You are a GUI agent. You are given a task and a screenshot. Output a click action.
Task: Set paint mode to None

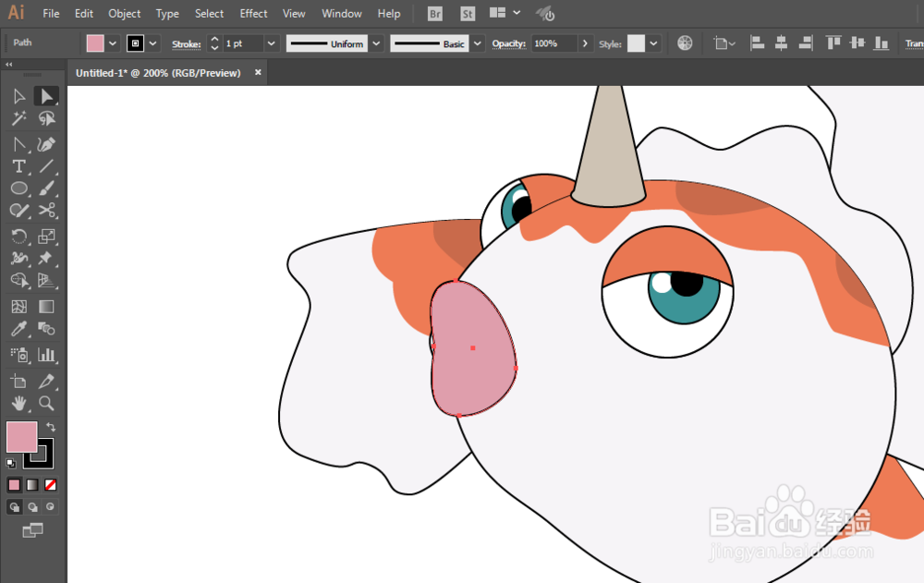(x=51, y=484)
